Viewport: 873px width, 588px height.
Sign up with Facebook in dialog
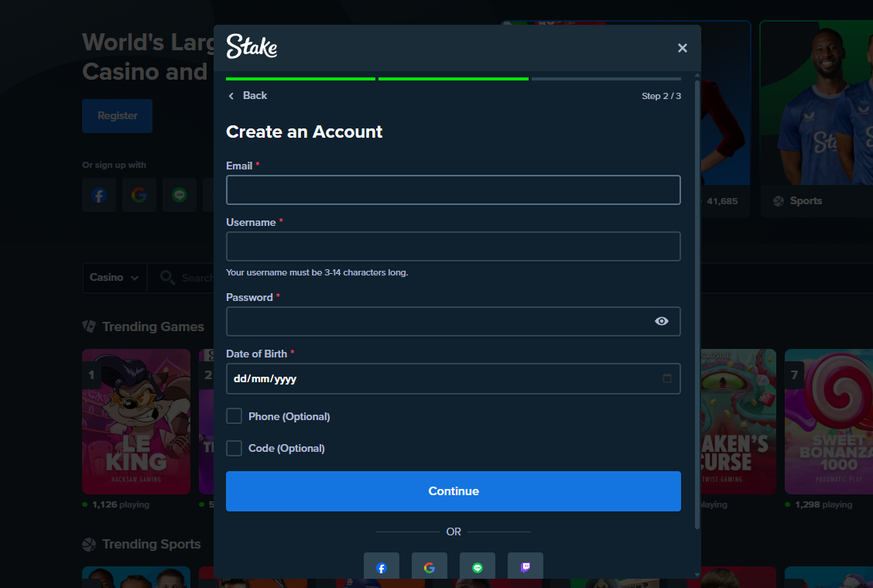click(x=382, y=566)
